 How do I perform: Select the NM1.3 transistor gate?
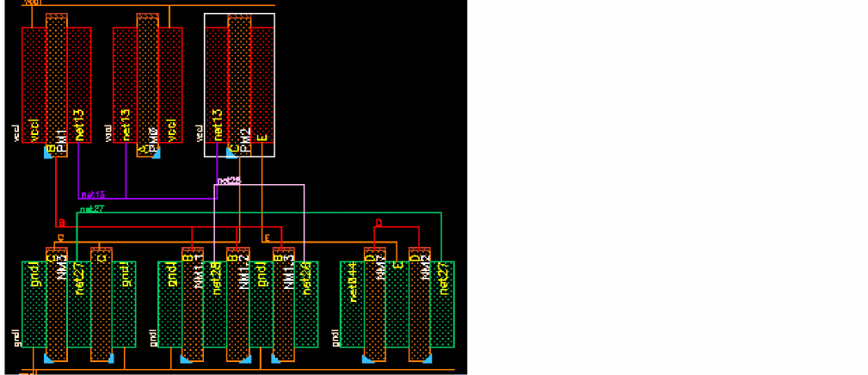pyautogui.click(x=283, y=304)
